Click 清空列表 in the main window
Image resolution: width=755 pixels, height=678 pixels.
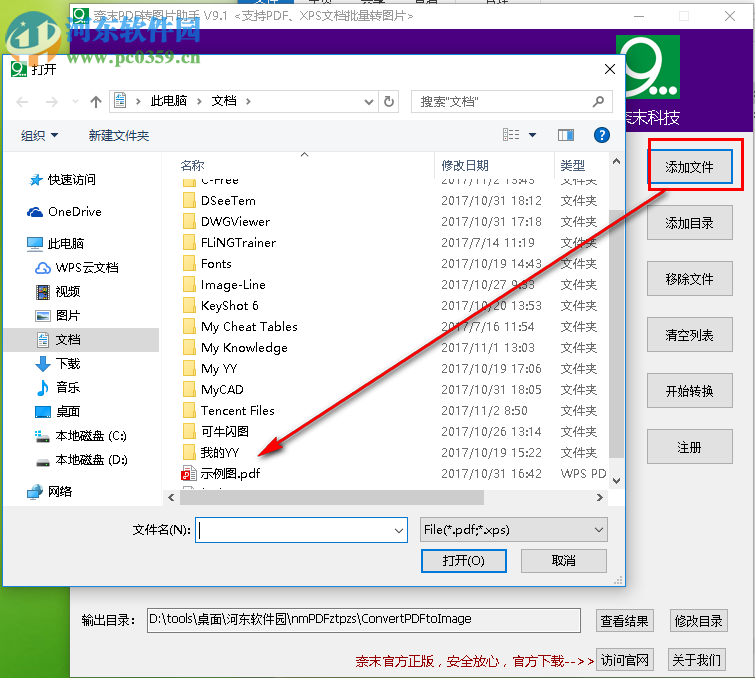[x=690, y=335]
